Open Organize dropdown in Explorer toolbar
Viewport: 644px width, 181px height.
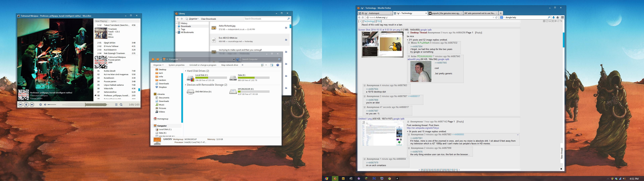coord(158,65)
